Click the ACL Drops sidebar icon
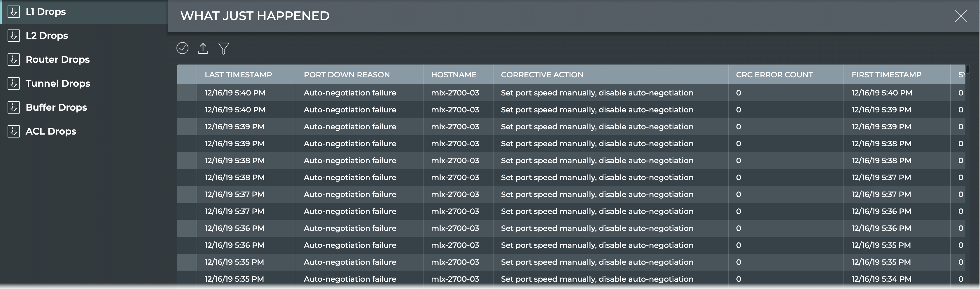This screenshot has width=980, height=289. coord(14,131)
